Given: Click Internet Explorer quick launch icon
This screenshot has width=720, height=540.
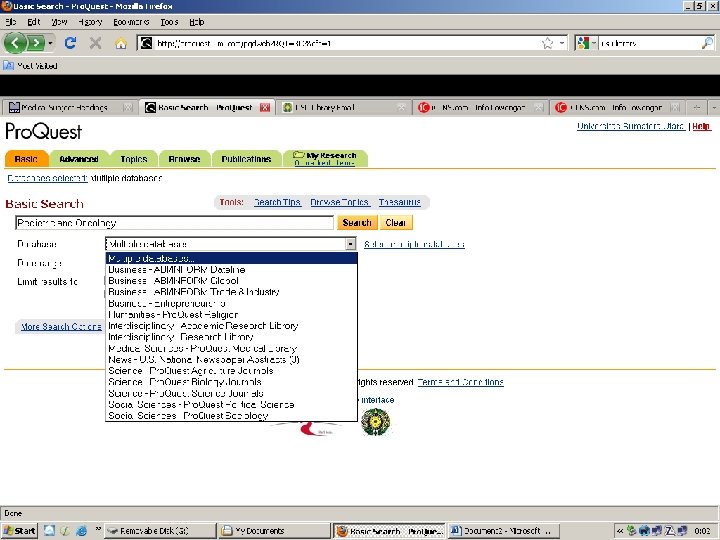Looking at the screenshot, I should [x=82, y=531].
